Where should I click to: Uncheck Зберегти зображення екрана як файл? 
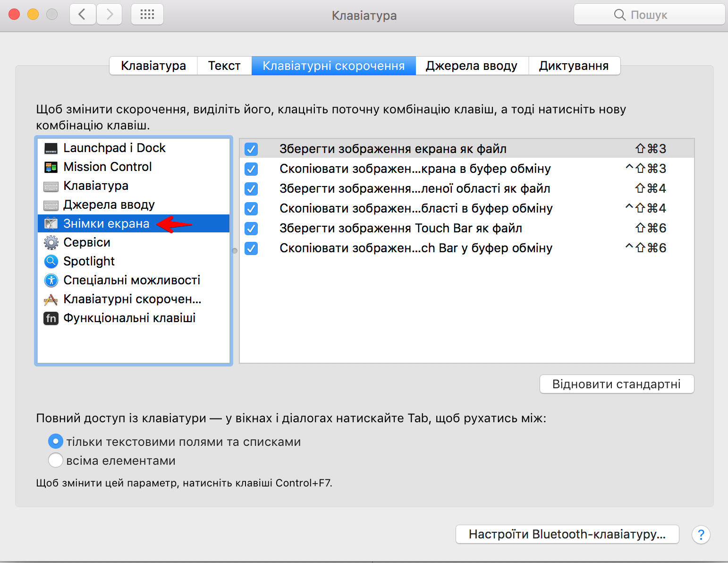(251, 149)
